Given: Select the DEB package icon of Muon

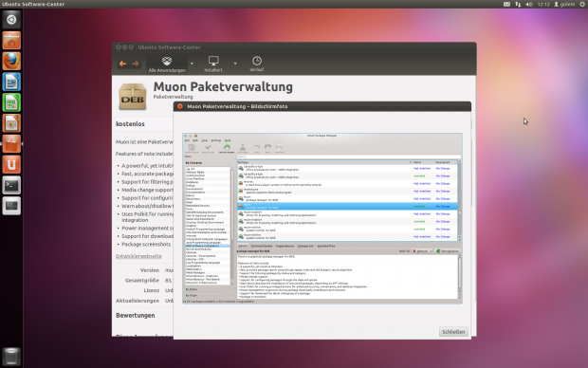Looking at the screenshot, I should (133, 97).
